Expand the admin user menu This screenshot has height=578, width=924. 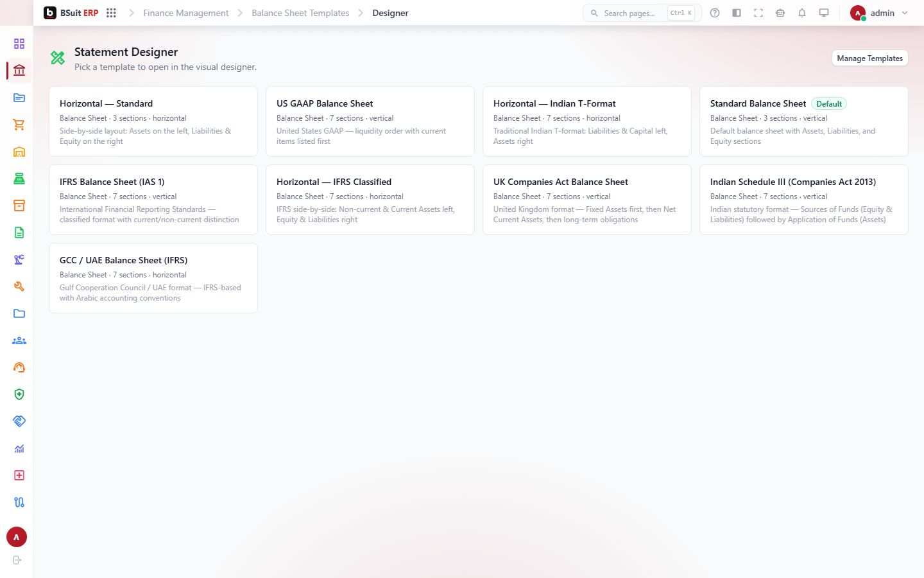coord(879,13)
